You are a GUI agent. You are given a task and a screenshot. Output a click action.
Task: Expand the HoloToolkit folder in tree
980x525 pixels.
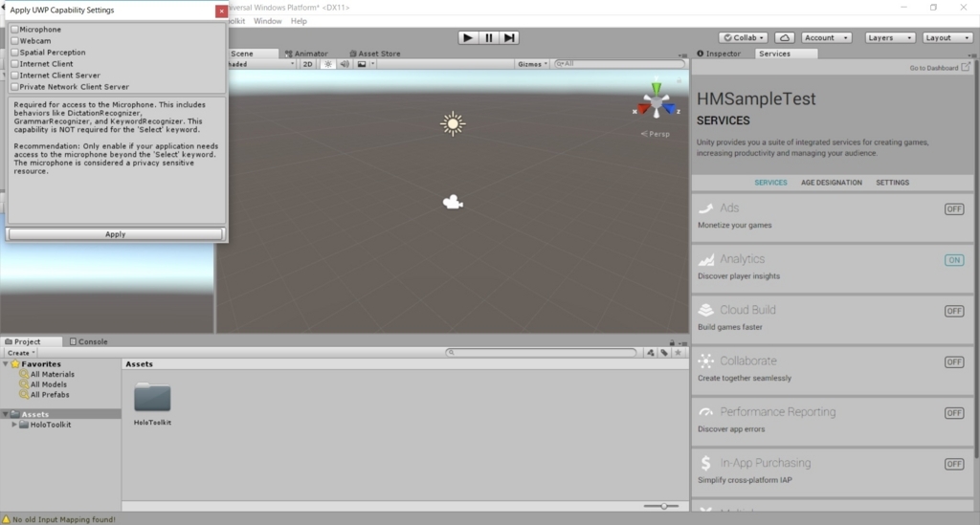[14, 425]
